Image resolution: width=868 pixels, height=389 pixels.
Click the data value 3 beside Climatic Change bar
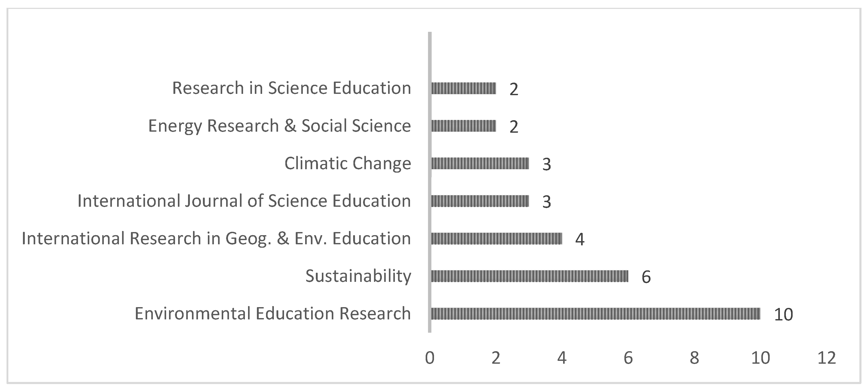[547, 164]
